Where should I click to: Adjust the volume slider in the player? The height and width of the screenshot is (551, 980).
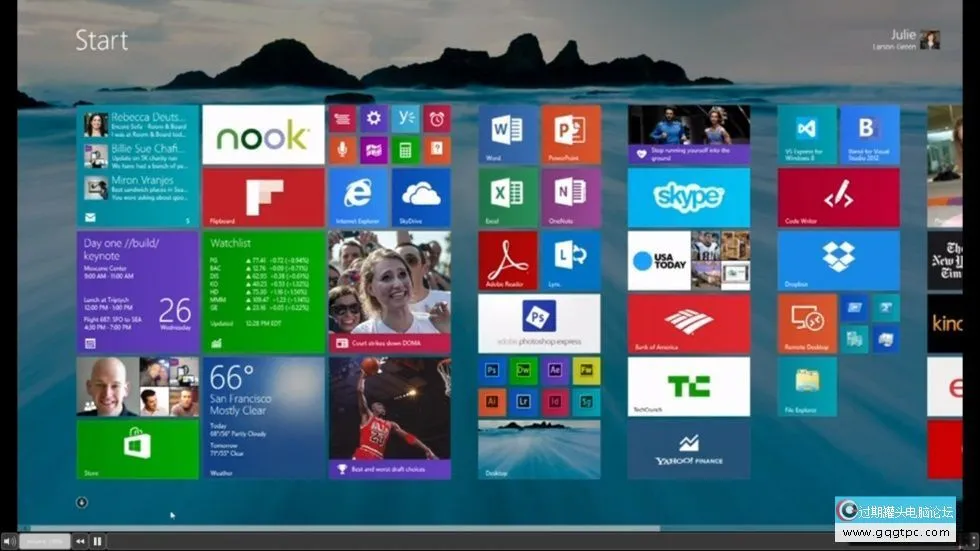click(45, 541)
